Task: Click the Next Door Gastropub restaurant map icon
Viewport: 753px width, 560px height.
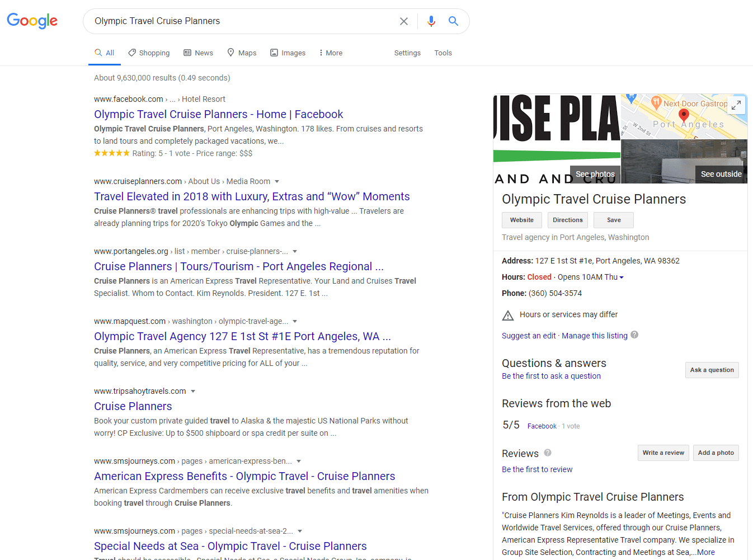Action: (656, 102)
